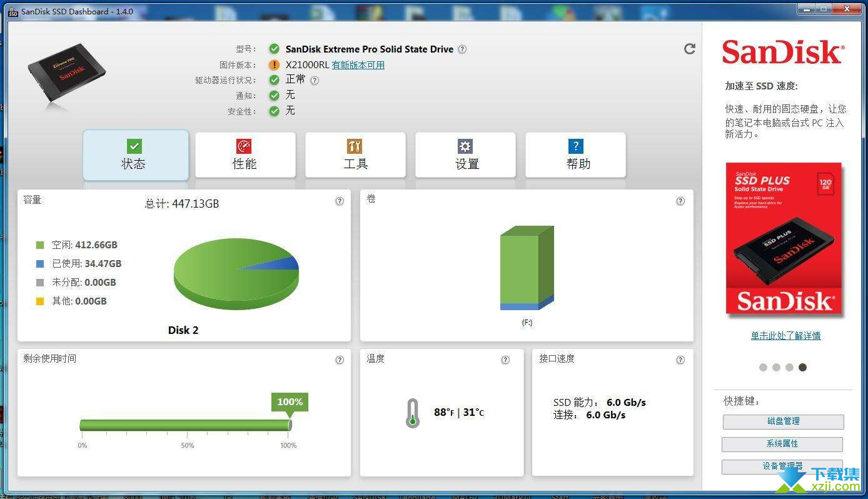Click the 有新版本可用 firmware update link
868x499 pixels.
(x=358, y=65)
